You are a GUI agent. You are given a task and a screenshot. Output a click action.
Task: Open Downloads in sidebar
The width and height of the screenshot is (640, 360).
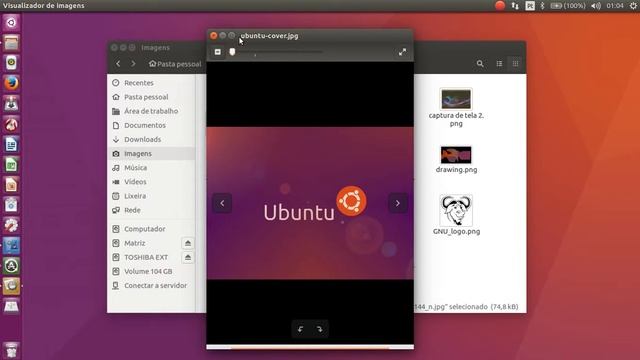point(151,140)
